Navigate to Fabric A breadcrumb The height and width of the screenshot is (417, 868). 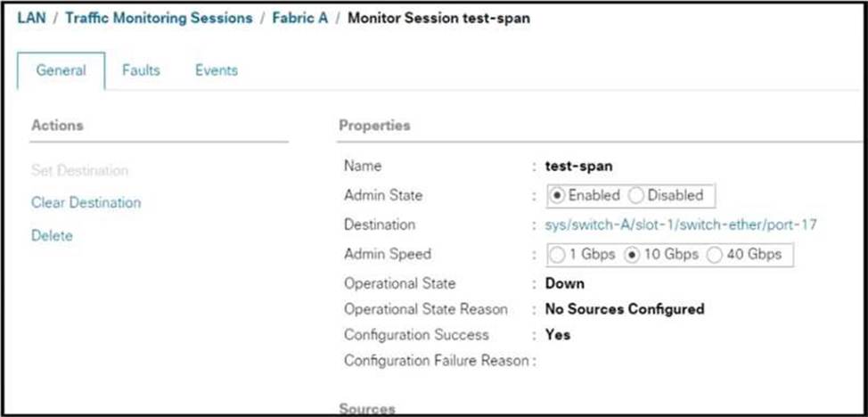pos(299,18)
